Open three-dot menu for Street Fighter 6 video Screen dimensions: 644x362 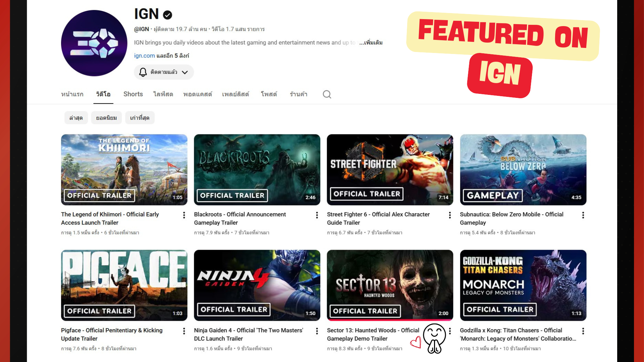pyautogui.click(x=449, y=215)
